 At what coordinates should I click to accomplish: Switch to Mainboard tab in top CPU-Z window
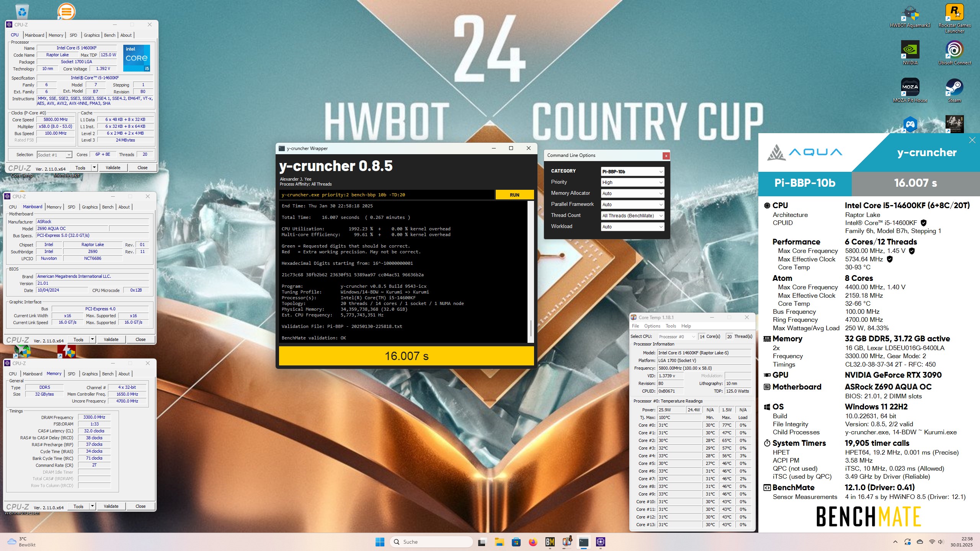(34, 35)
